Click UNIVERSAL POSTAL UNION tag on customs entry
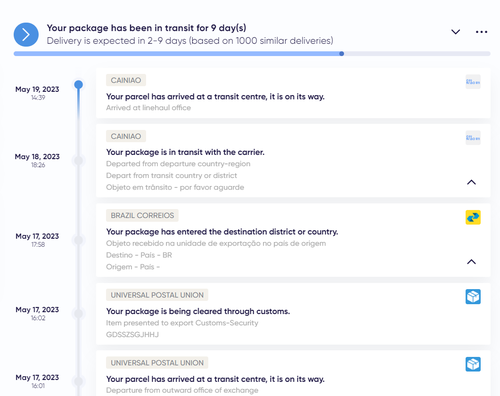The height and width of the screenshot is (396, 500). [157, 295]
